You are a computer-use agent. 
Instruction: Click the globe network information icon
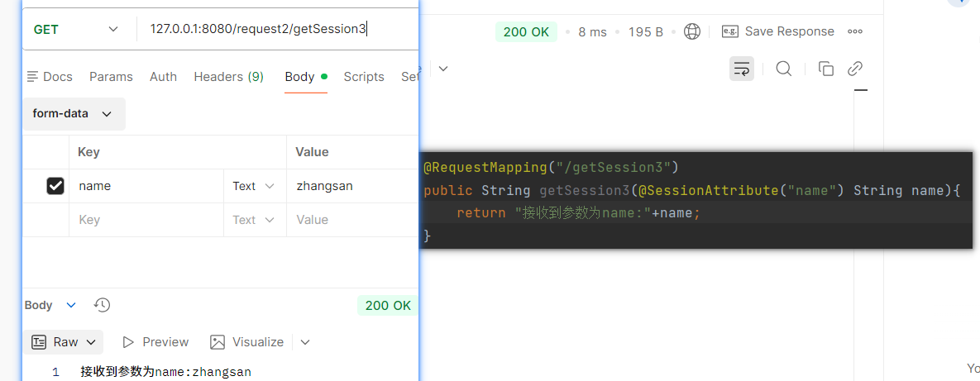(x=692, y=32)
